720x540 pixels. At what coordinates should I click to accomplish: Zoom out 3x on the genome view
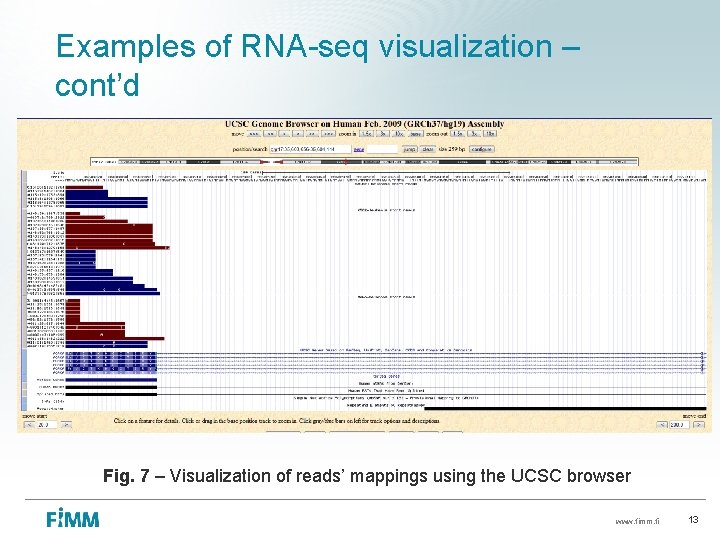pyautogui.click(x=474, y=134)
